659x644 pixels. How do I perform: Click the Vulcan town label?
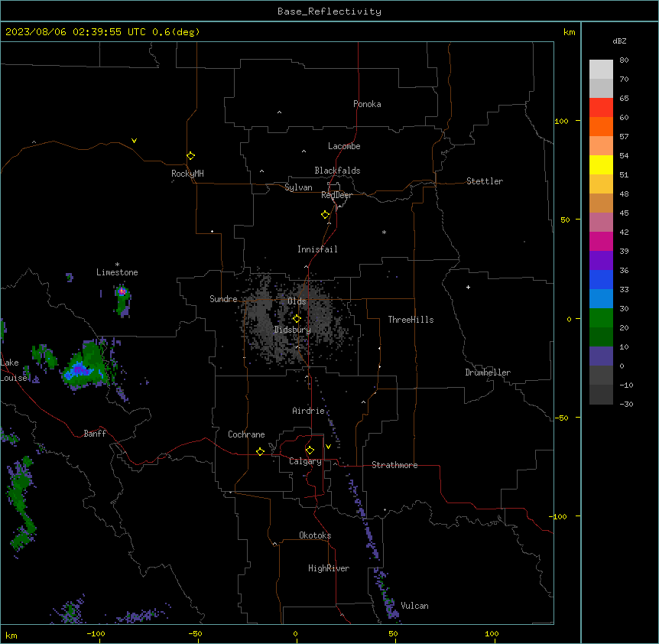point(415,606)
